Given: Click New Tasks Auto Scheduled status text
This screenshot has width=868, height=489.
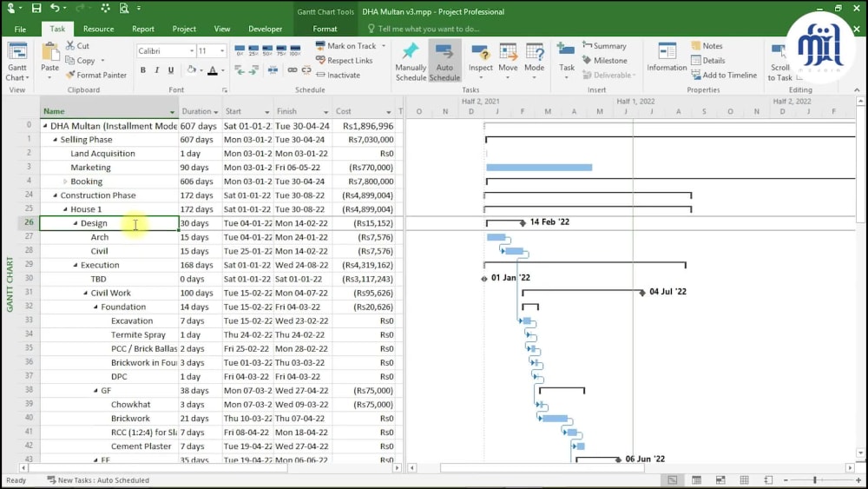Looking at the screenshot, I should (x=98, y=480).
